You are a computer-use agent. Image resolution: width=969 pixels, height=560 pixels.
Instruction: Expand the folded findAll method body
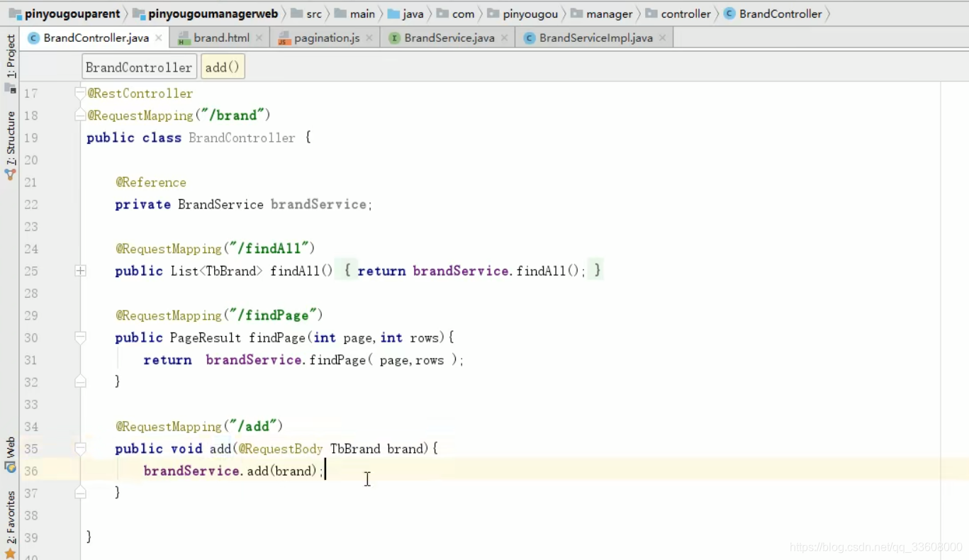pyautogui.click(x=80, y=271)
